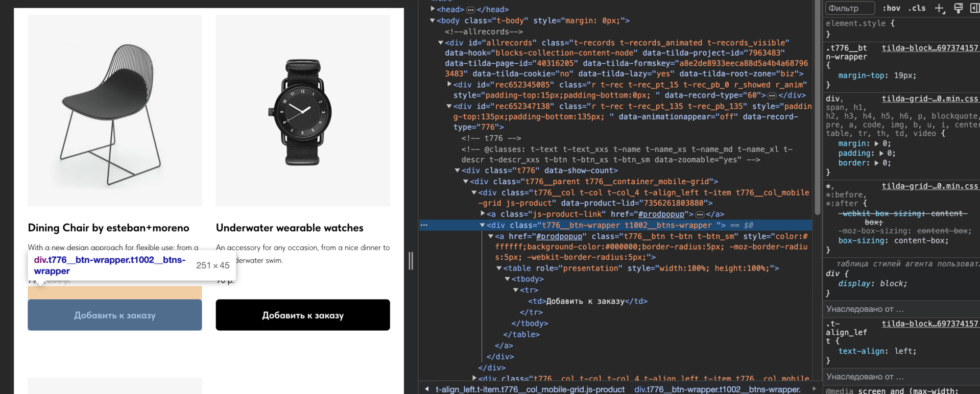This screenshot has width=980, height=394.
Task: Expand the head element node
Action: pos(433,9)
